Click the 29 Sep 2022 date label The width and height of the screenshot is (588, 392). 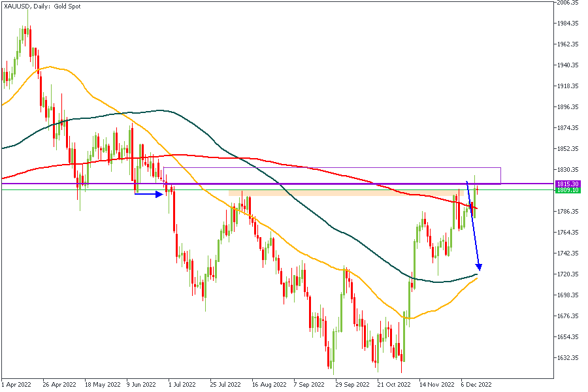click(x=351, y=385)
